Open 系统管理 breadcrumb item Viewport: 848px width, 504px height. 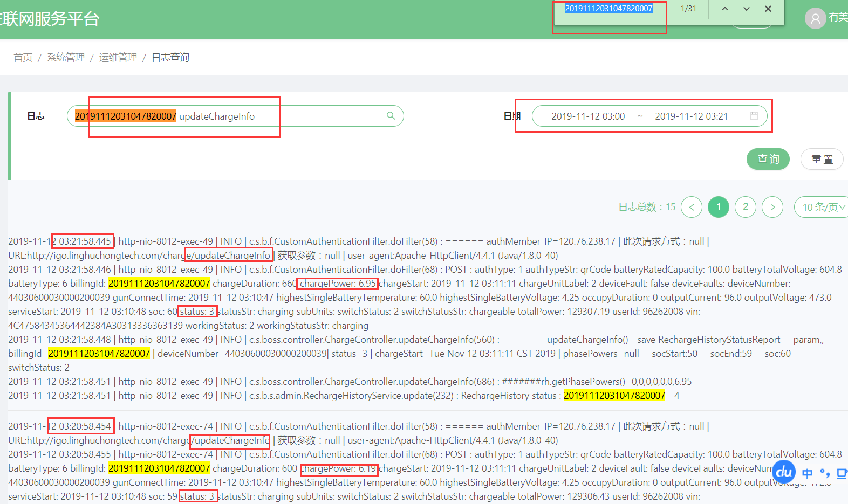[66, 57]
